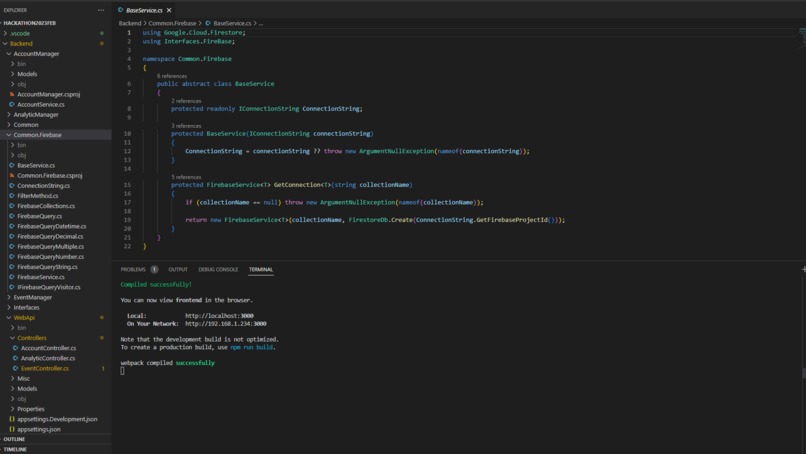The width and height of the screenshot is (806, 454).
Task: Expand the AnalyticManager folder
Action: tap(35, 115)
